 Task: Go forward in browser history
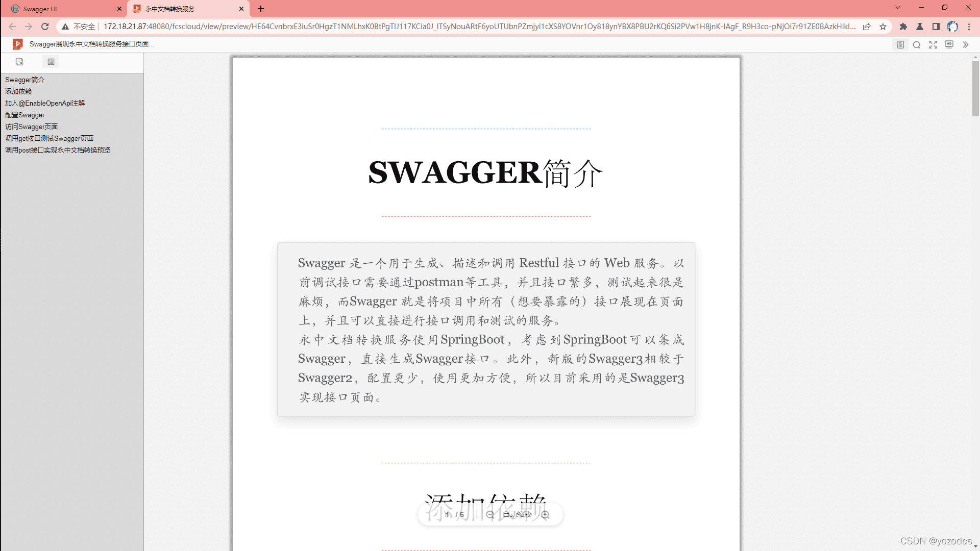(x=29, y=27)
